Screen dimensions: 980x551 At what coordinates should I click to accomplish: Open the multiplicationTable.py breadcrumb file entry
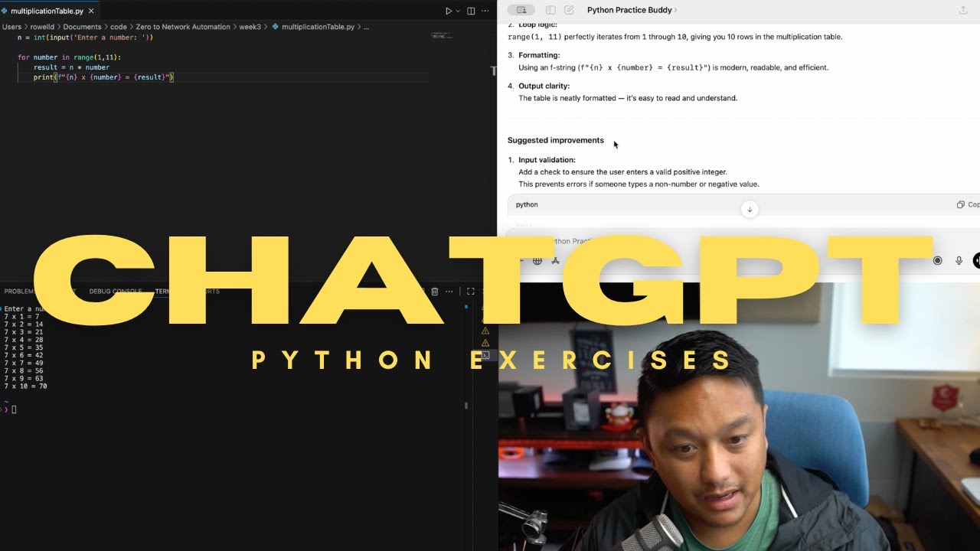[313, 27]
